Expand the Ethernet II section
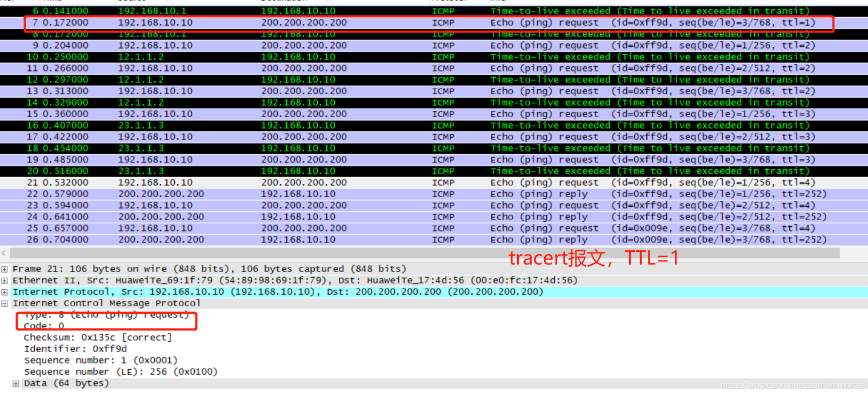Image resolution: width=868 pixels, height=396 pixels. coord(5,281)
